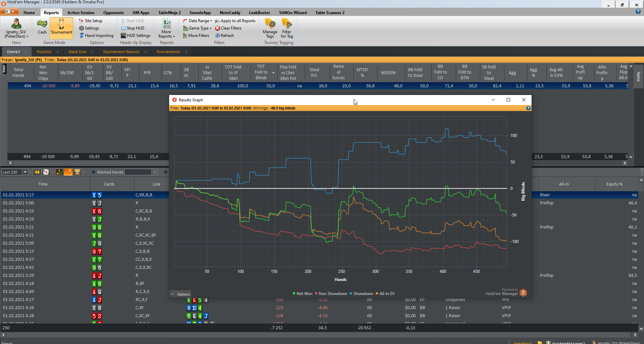Open HUD Settings
The height and width of the screenshot is (344, 644).
[x=136, y=36]
